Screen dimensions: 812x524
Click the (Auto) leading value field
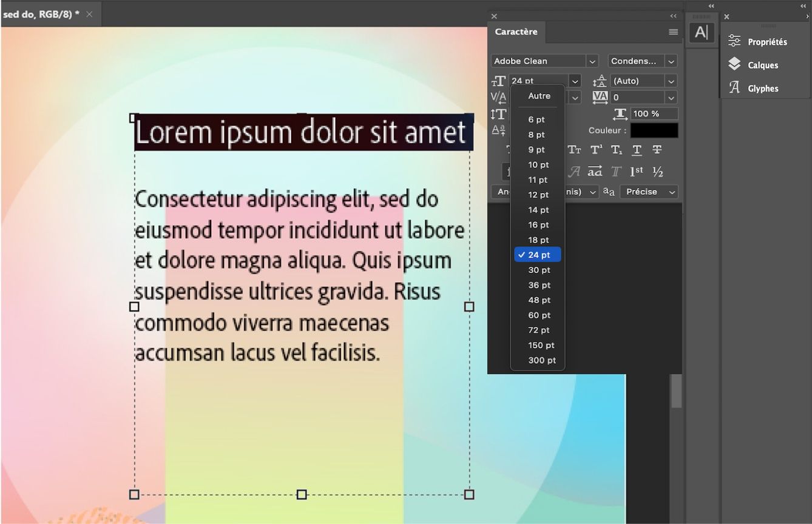[x=637, y=81]
